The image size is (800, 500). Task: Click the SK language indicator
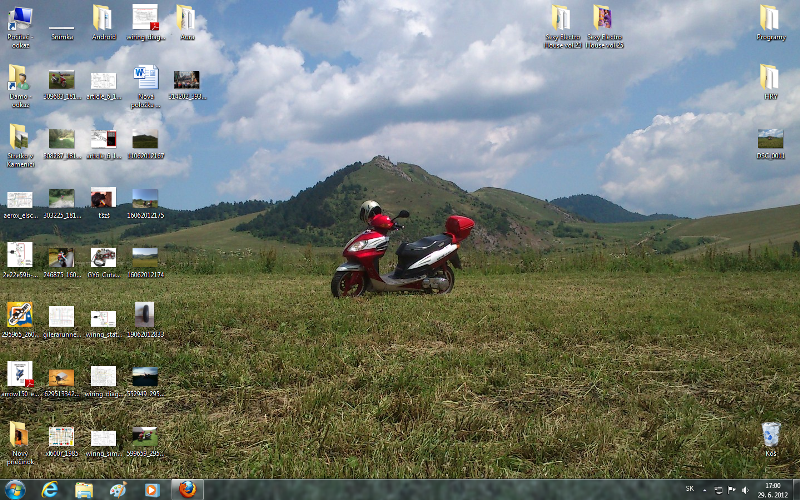pyautogui.click(x=690, y=489)
